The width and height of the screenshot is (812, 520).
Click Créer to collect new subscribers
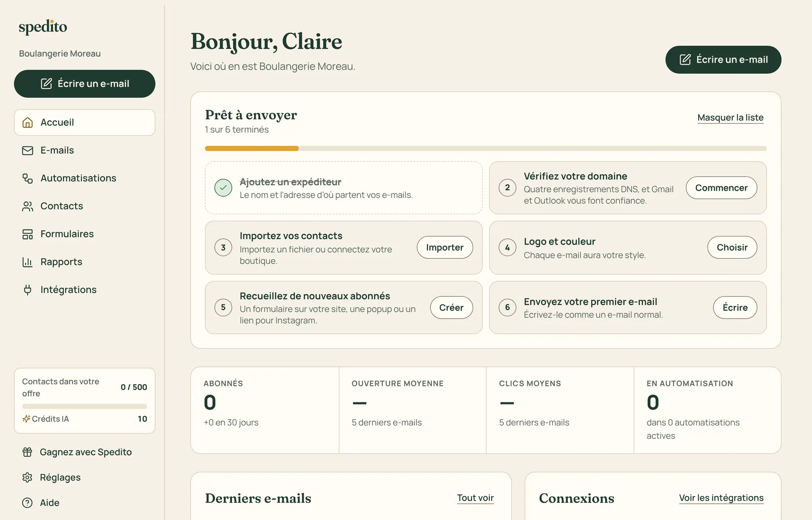451,307
